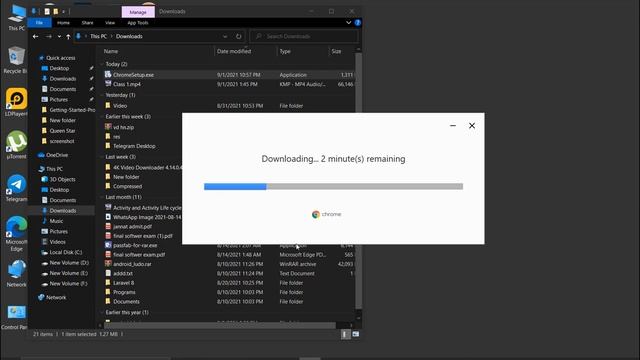
Task: Collapse Earlier this year (1) group
Action: pyautogui.click(x=101, y=313)
